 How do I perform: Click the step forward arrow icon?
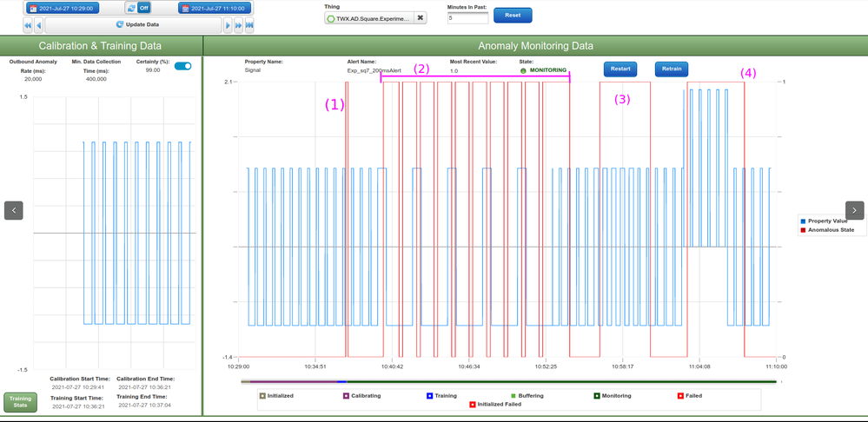pos(228,25)
